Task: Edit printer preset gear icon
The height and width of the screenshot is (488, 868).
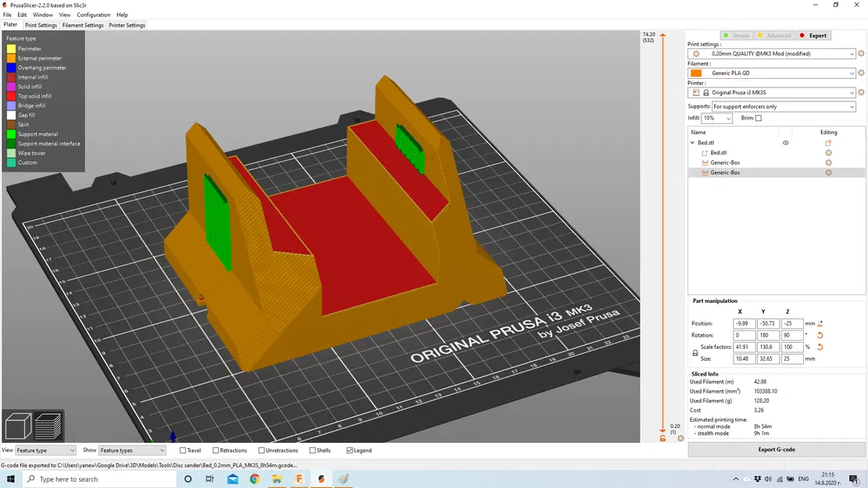Action: click(861, 92)
